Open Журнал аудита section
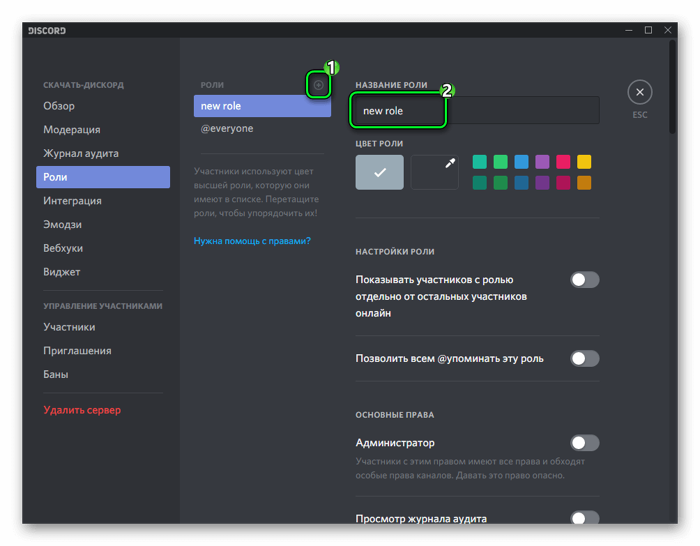 click(103, 154)
